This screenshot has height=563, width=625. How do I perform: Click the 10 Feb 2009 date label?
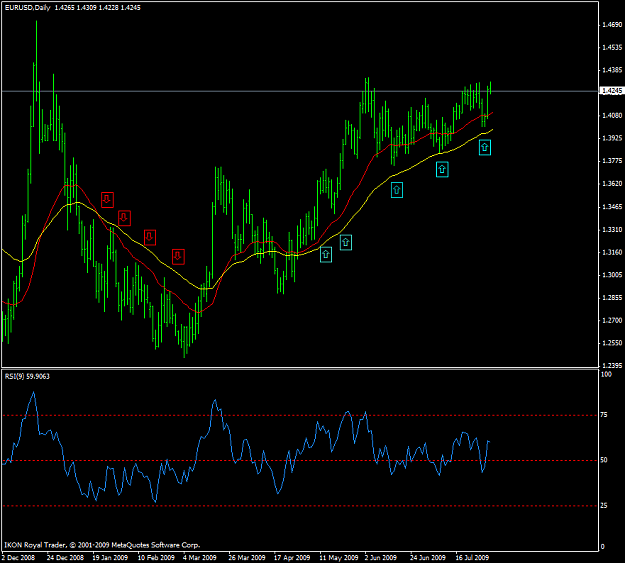pyautogui.click(x=156, y=557)
